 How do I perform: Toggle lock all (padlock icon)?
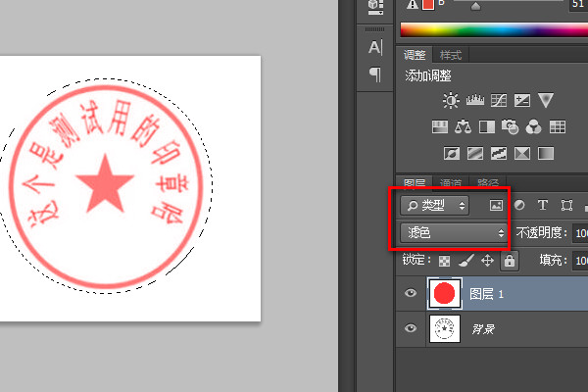tap(510, 261)
